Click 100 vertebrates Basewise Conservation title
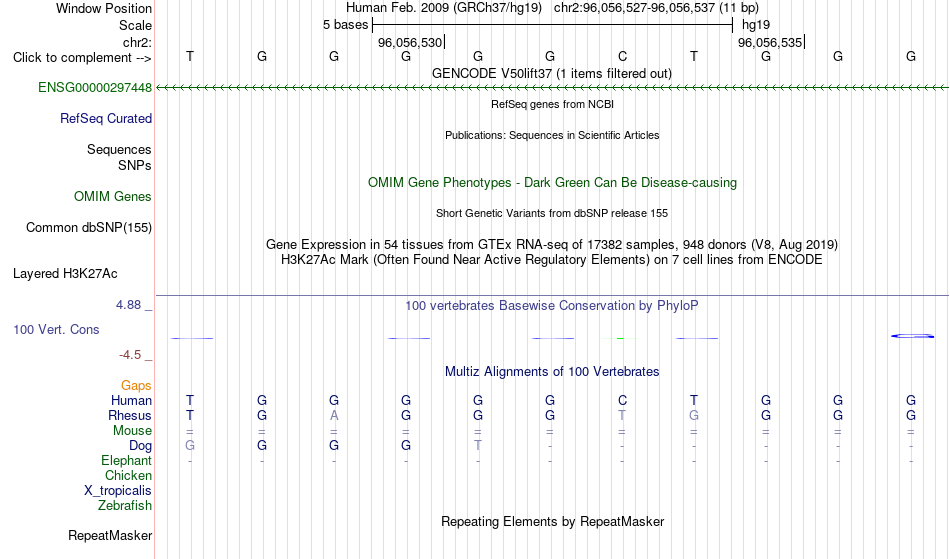This screenshot has width=950, height=559. 551,306
